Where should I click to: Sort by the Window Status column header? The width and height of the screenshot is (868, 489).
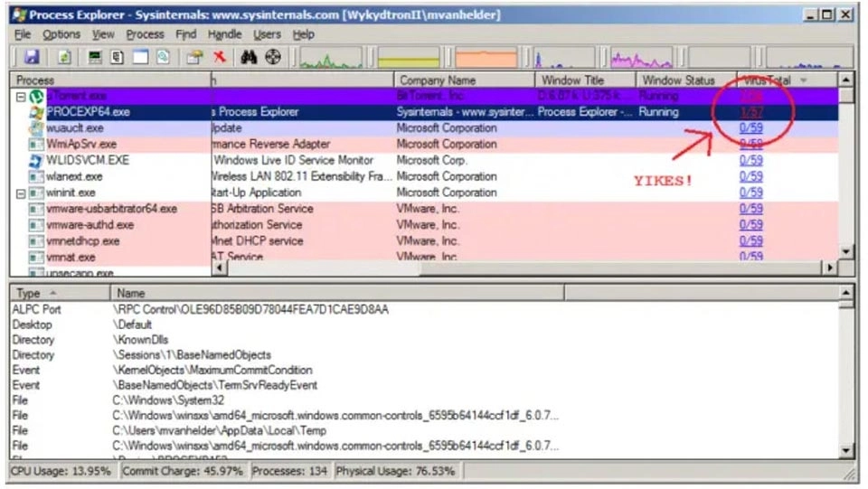(x=686, y=80)
